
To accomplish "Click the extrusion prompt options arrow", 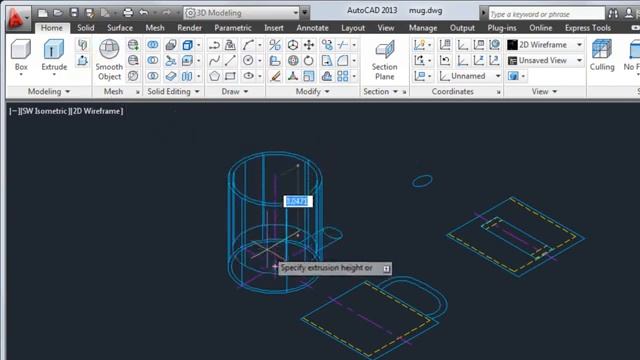I will pyautogui.click(x=386, y=268).
